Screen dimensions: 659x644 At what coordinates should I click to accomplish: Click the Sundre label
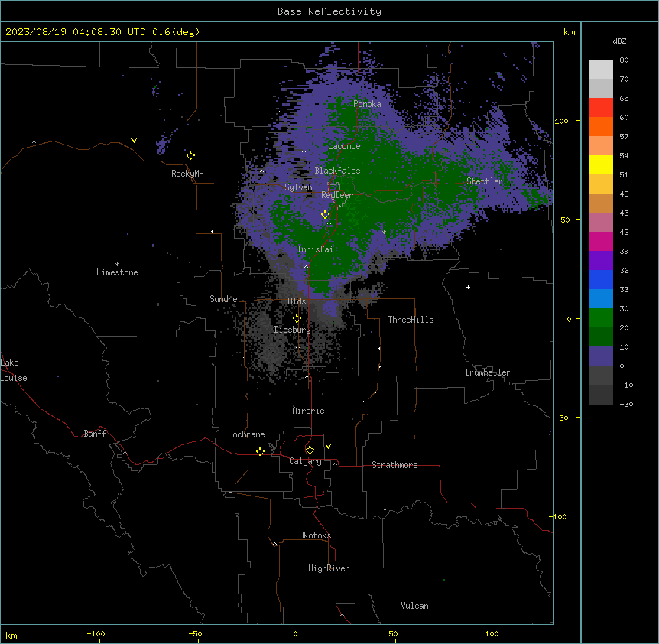click(223, 299)
